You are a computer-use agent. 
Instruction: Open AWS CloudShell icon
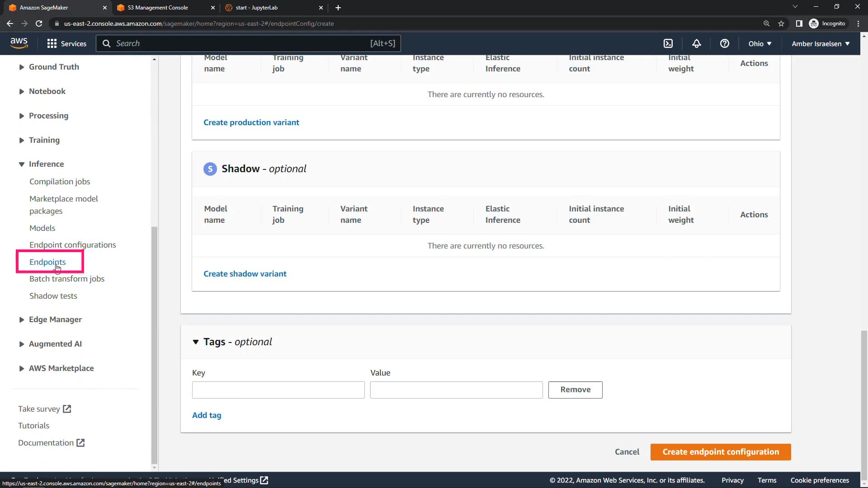[x=668, y=43]
